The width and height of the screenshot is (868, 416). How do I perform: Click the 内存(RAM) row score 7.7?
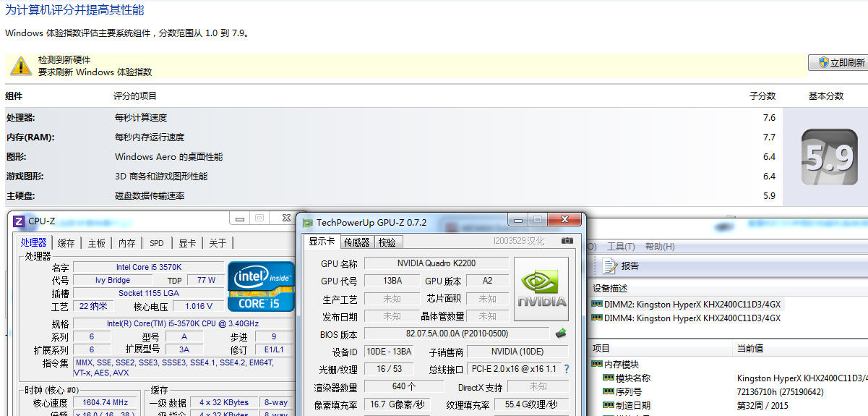pos(769,137)
